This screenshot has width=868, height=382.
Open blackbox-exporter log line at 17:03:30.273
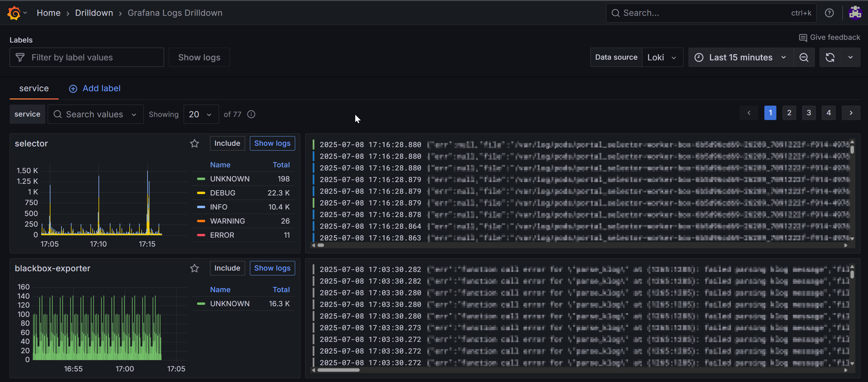pos(580,327)
